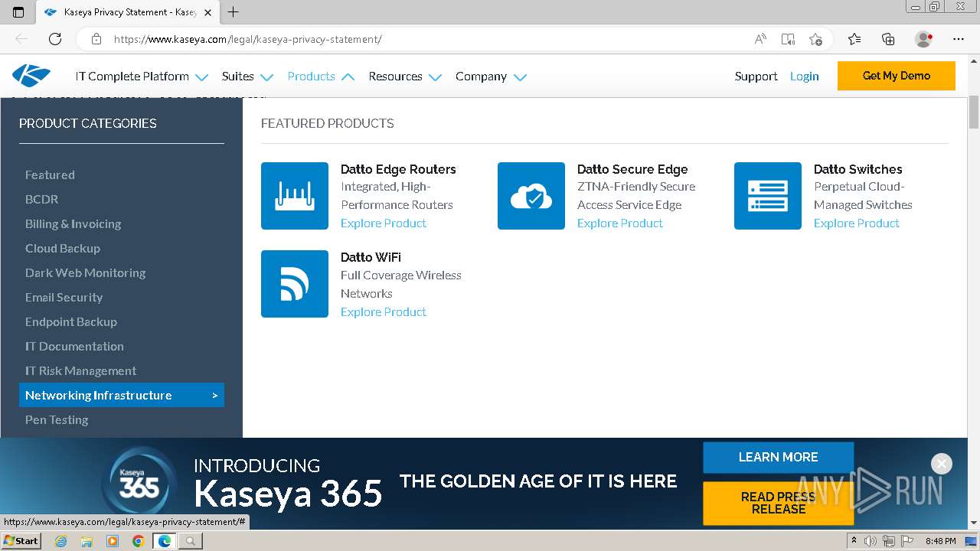Toggle Read aloud in address bar
The image size is (980, 551).
pyautogui.click(x=760, y=39)
